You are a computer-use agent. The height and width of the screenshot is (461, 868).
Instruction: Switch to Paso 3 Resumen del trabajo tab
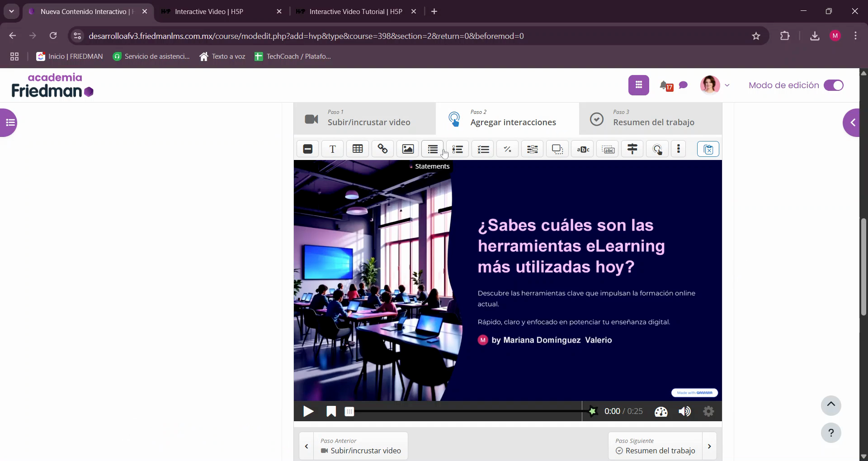click(x=651, y=118)
